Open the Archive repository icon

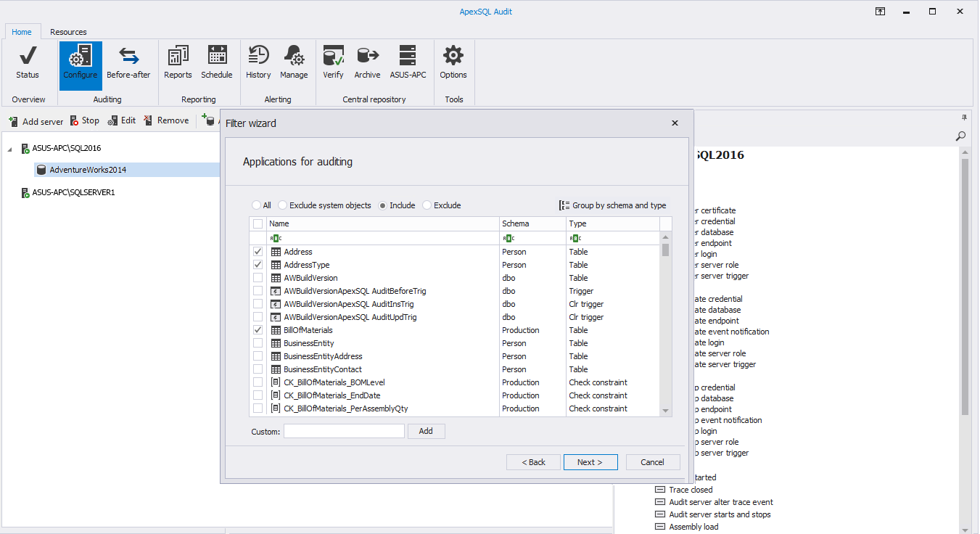367,62
